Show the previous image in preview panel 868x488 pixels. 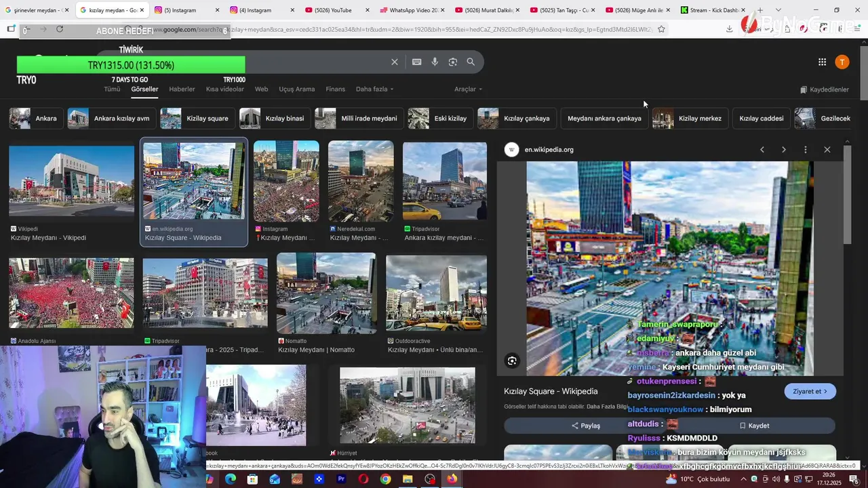762,150
